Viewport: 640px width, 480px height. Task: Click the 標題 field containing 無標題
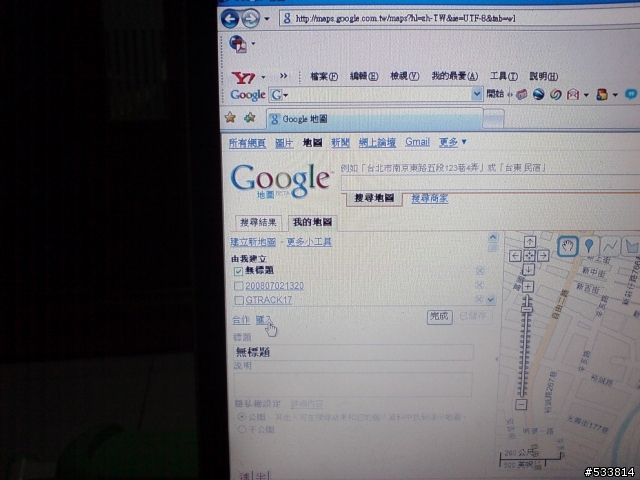point(353,352)
